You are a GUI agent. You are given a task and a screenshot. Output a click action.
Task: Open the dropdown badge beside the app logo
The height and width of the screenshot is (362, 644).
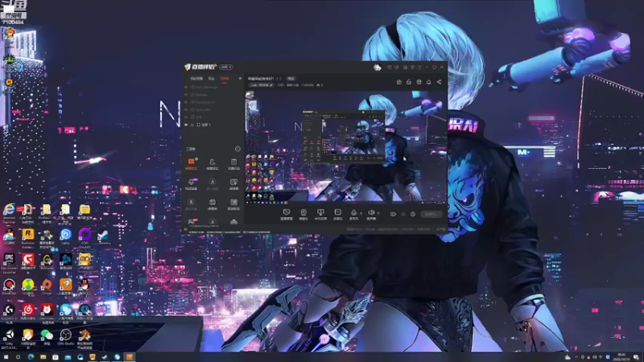pos(226,67)
